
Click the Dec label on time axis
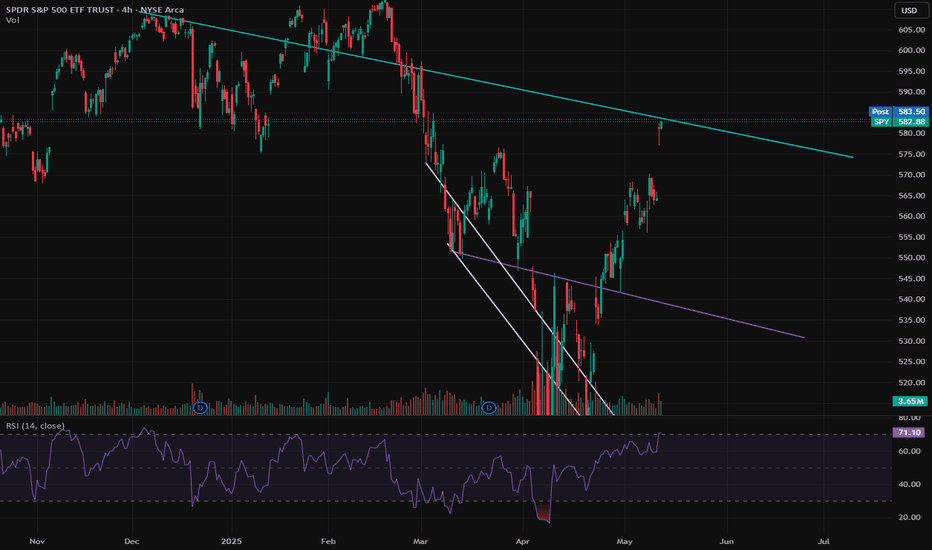131,541
